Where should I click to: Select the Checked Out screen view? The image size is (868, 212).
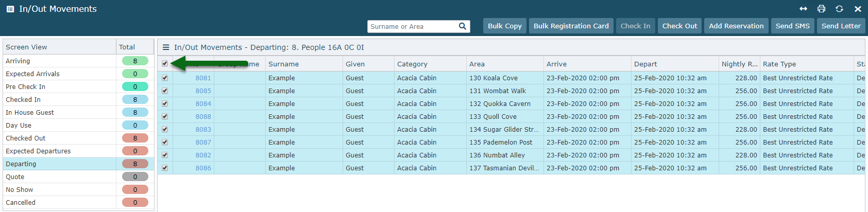coord(59,138)
